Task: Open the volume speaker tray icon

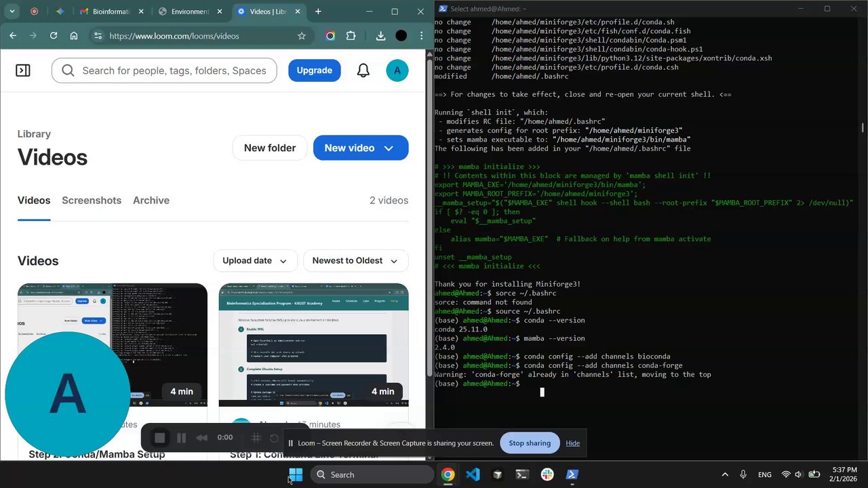Action: (799, 474)
